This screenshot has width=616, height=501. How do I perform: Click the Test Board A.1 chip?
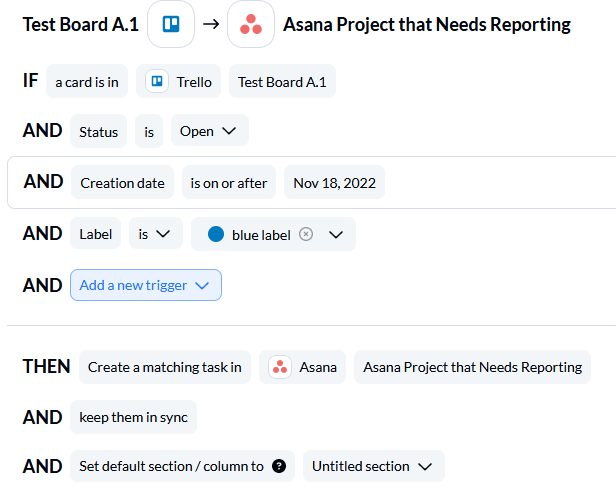[x=282, y=81]
